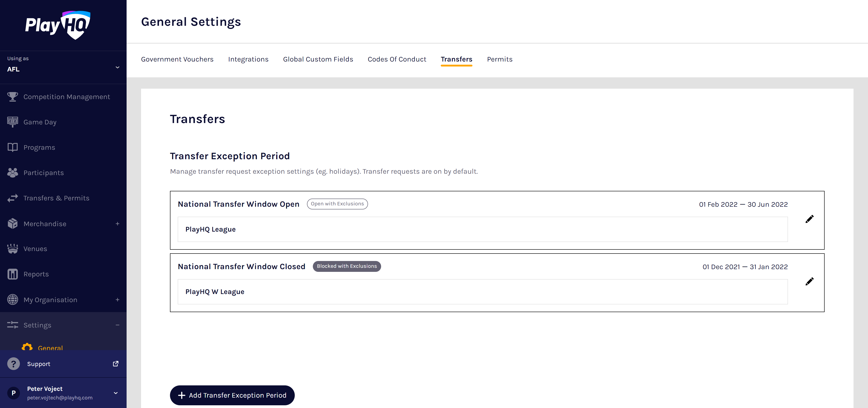The image size is (868, 408).
Task: Open Peter Voject account menu
Action: (116, 393)
